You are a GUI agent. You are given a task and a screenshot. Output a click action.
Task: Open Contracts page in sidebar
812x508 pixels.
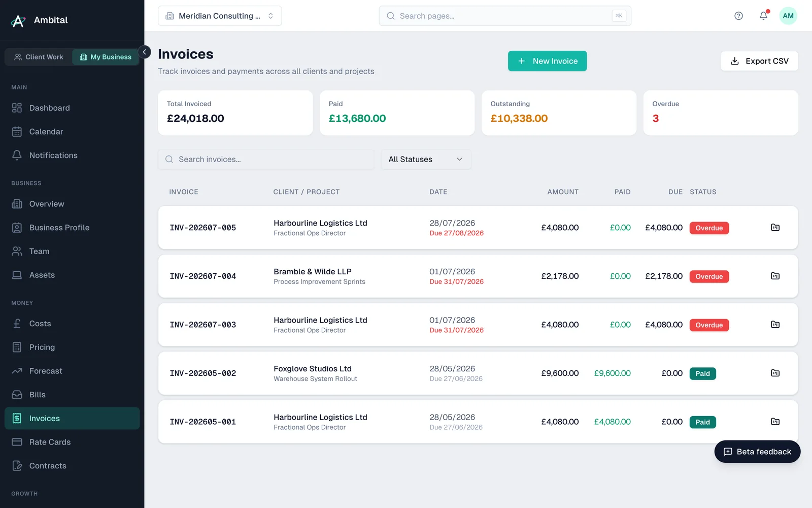(72, 466)
